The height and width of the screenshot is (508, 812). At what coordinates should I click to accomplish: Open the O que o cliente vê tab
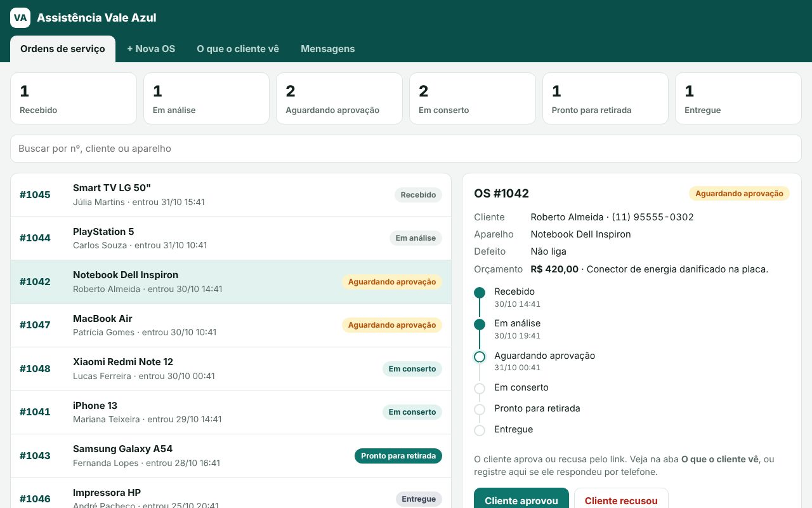[238, 49]
